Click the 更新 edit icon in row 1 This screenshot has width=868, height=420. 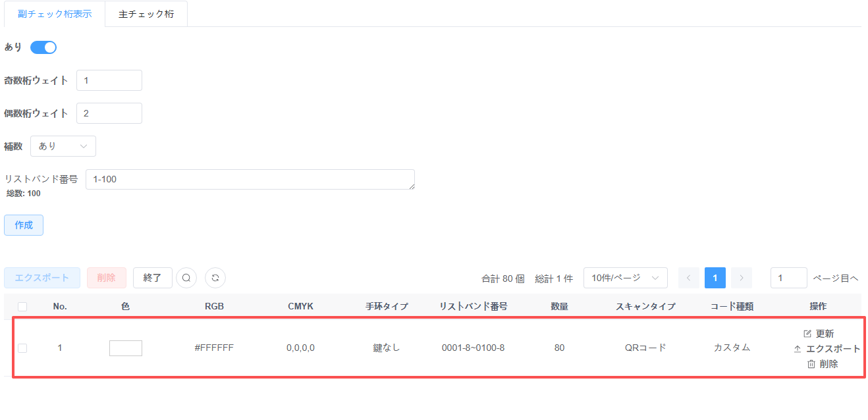click(807, 334)
